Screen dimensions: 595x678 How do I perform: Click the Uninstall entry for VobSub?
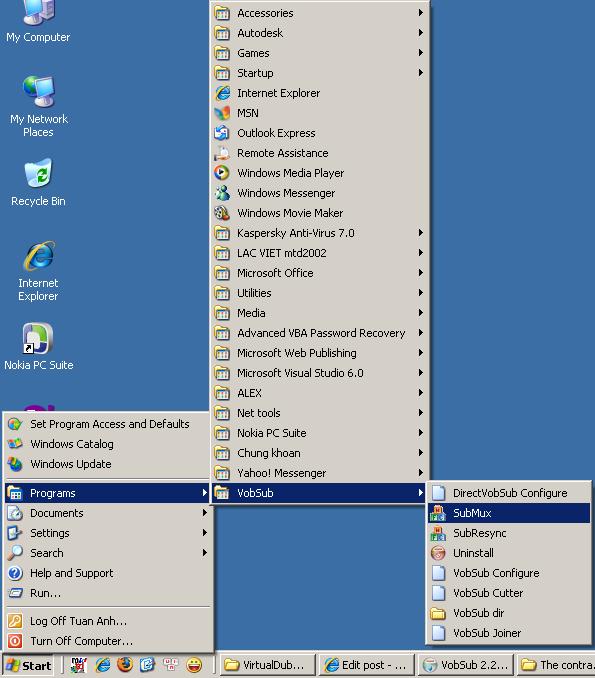point(509,553)
